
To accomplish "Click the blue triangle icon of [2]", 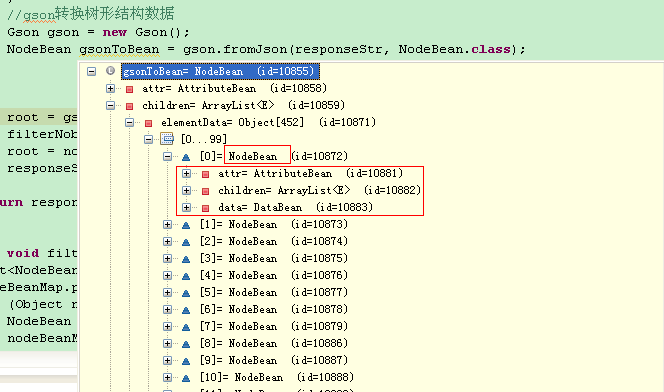I will [x=186, y=242].
